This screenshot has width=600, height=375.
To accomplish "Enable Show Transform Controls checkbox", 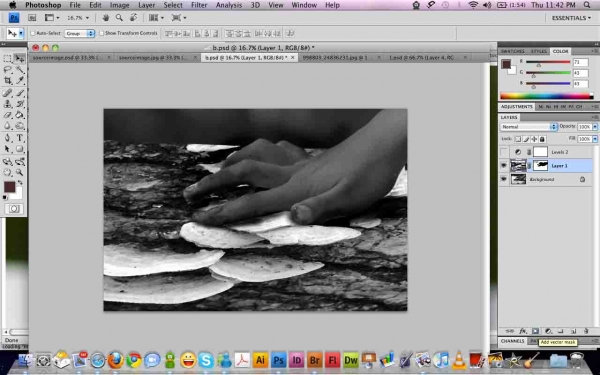I will coord(101,33).
